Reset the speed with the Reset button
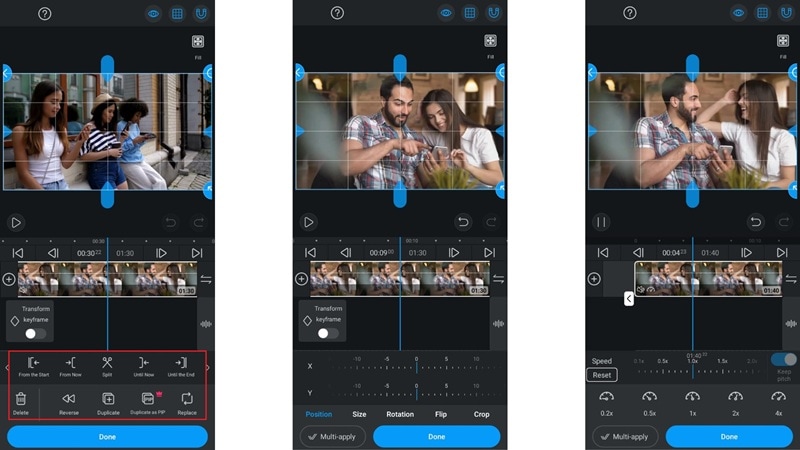This screenshot has height=450, width=800. pos(602,375)
